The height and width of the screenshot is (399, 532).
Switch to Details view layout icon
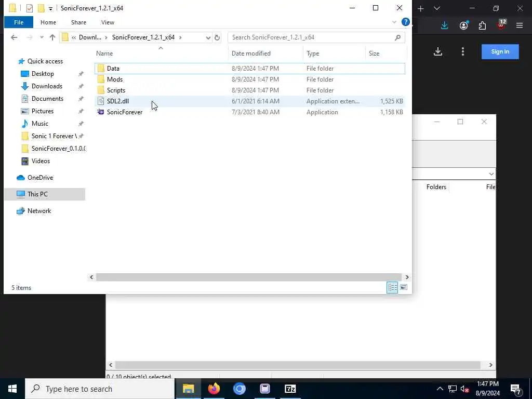tap(392, 287)
